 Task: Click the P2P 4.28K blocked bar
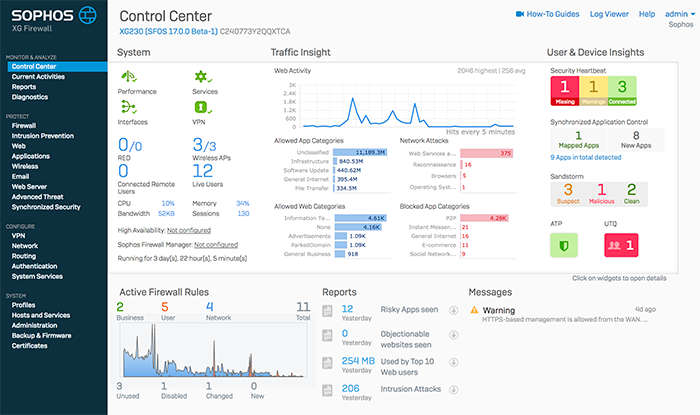pyautogui.click(x=484, y=218)
